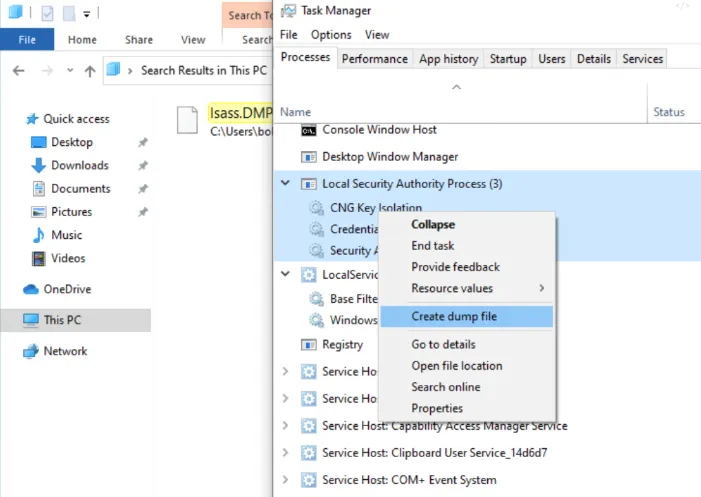
Task: Go to the Details tab
Action: point(594,59)
